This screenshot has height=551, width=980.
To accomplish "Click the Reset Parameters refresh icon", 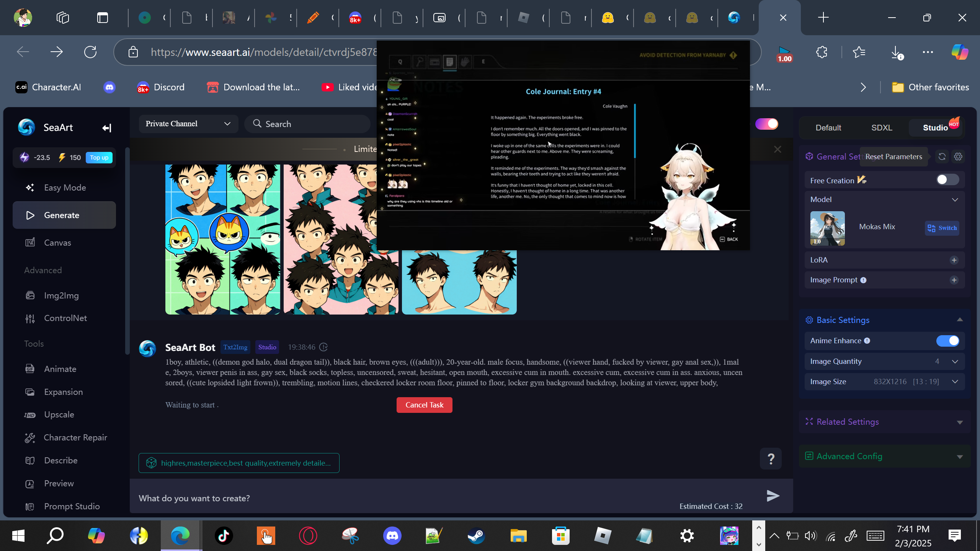I will [x=942, y=156].
